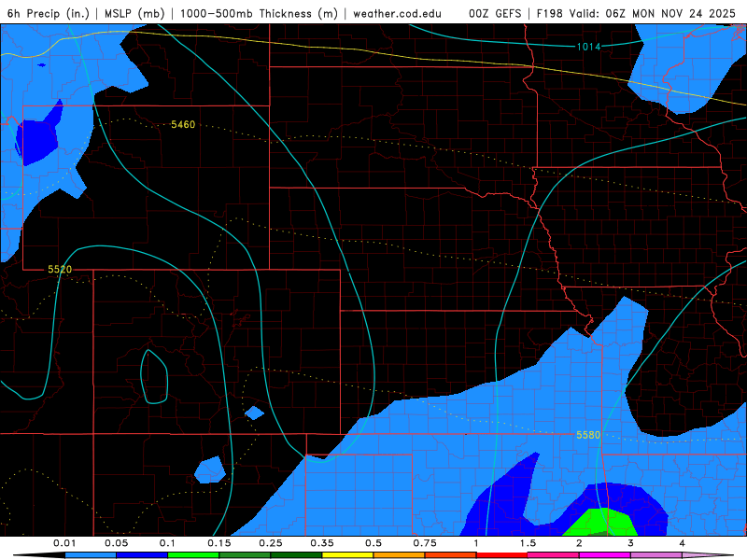Screen dimensions: 747x560
Task: Click the '1000-500mb Thickness (m)' header label
Action: (259, 13)
